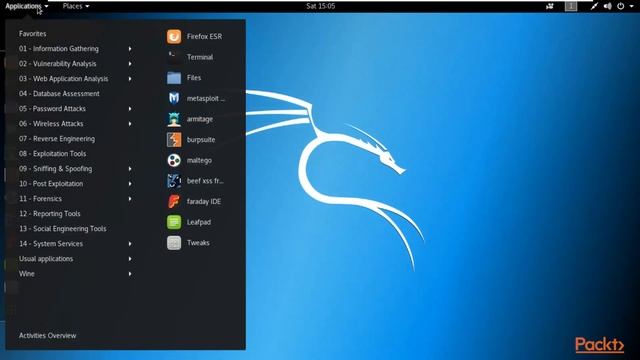Select the Favorites category
Screen dimensions: 640x360
pos(33,34)
